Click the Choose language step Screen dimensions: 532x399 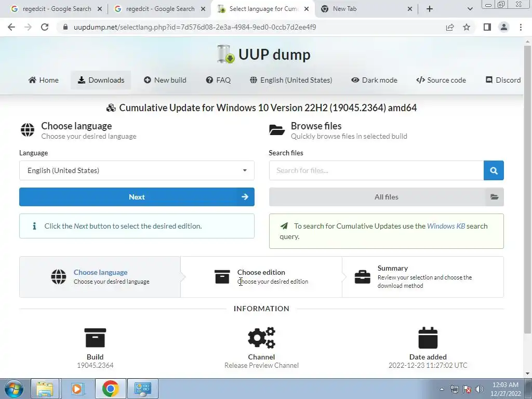tap(100, 277)
